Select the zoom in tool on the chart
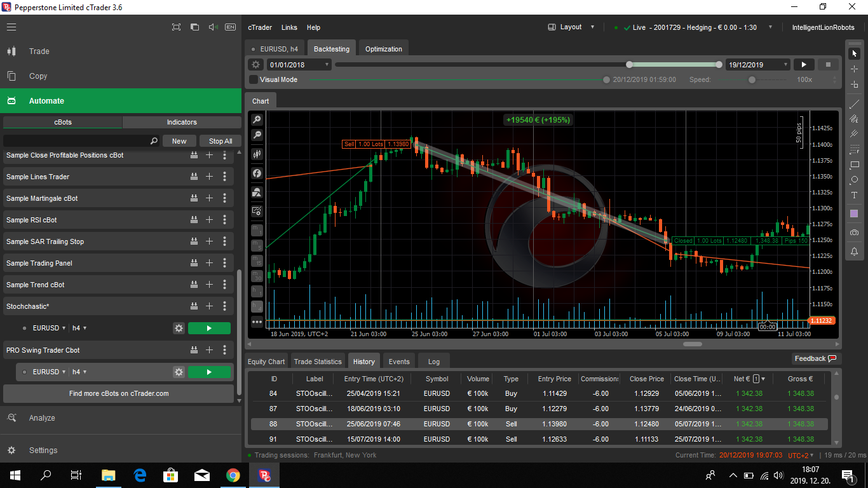 [x=257, y=119]
